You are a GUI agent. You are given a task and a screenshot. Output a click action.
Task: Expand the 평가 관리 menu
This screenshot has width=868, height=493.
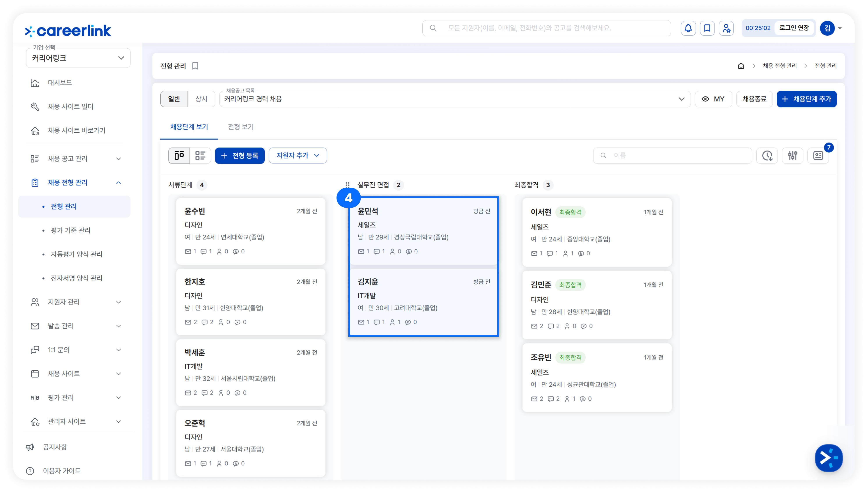[x=119, y=397]
